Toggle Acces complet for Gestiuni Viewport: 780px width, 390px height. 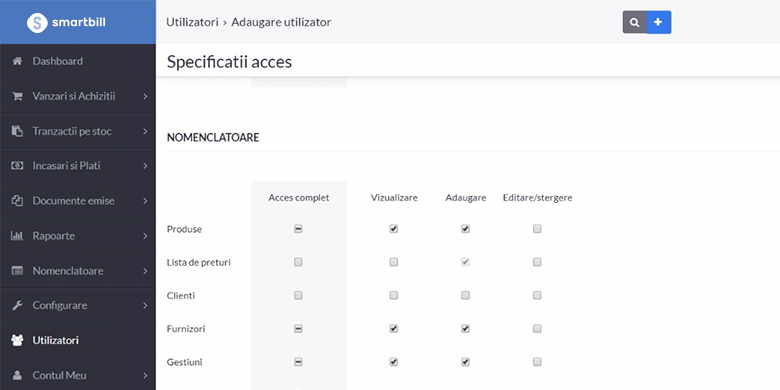[x=298, y=362]
